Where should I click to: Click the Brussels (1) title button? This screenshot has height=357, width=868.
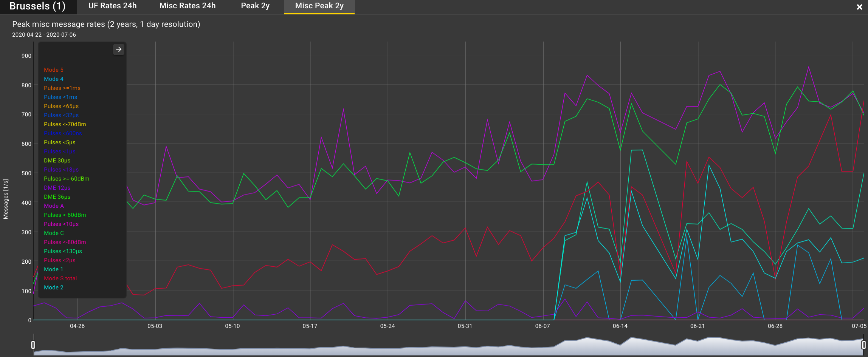click(38, 6)
